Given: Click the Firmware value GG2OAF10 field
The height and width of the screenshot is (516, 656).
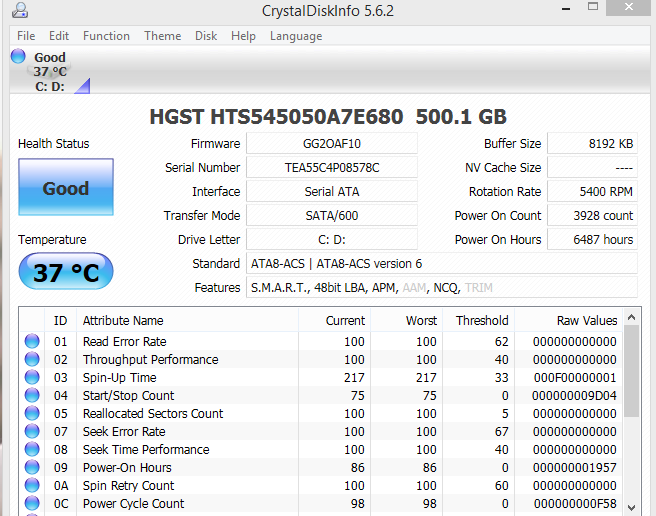Looking at the screenshot, I should coord(332,144).
